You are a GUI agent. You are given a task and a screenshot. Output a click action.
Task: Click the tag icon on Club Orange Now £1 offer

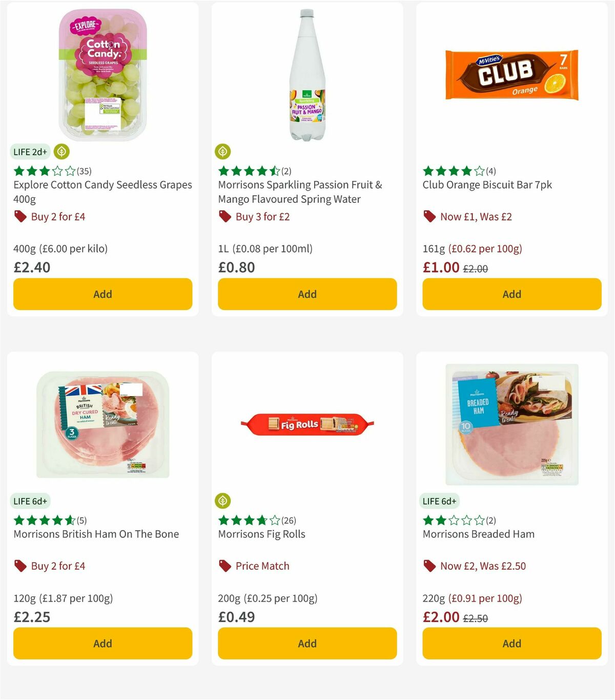coord(429,216)
